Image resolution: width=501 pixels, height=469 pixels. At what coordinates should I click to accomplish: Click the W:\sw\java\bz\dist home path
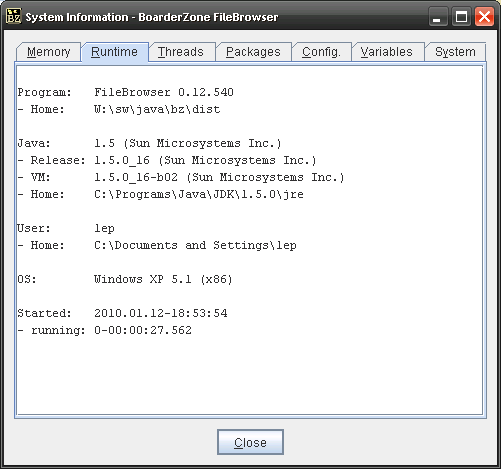coord(157,109)
